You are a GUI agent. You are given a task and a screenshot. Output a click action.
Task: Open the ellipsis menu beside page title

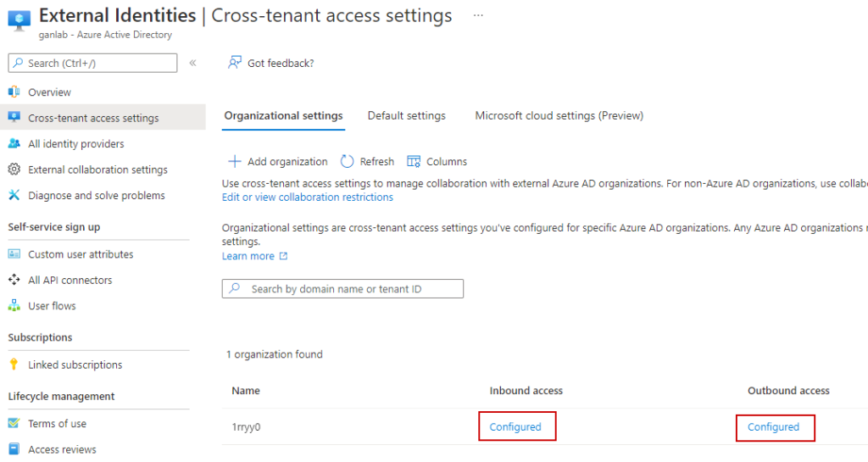click(479, 15)
